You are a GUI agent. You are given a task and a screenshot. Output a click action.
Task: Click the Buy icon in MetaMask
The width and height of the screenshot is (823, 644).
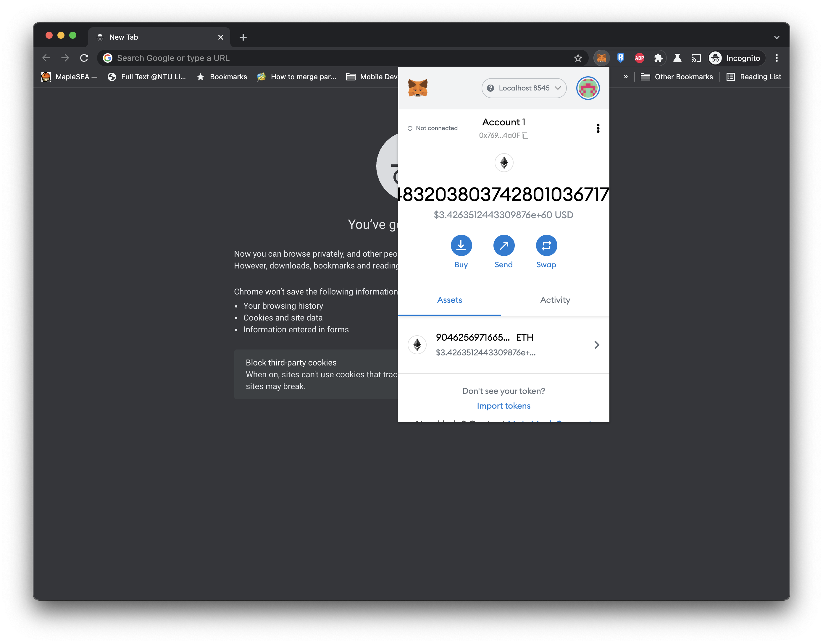[461, 245]
